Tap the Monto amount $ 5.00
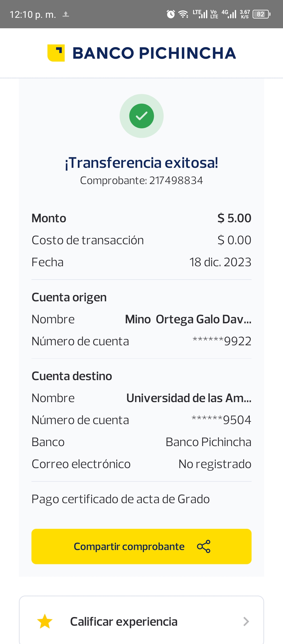The image size is (283, 644). [234, 218]
